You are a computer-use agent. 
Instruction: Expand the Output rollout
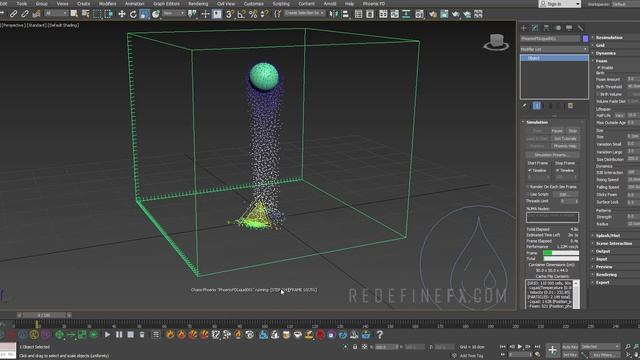pos(602,251)
